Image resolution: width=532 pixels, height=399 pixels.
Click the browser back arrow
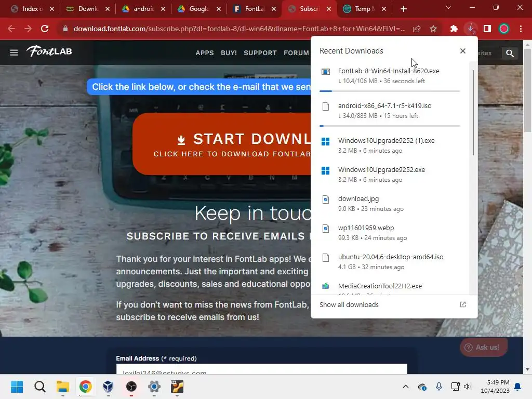(x=11, y=29)
